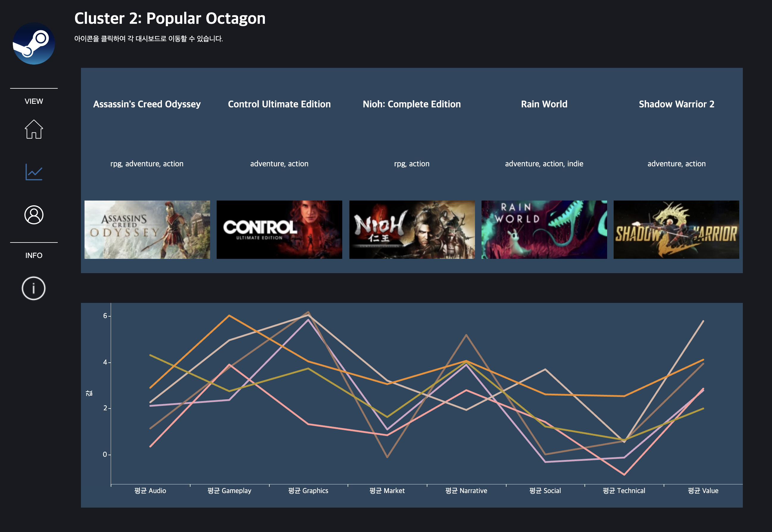Click the Cluster 2: Popular Octagon heading

click(x=170, y=18)
